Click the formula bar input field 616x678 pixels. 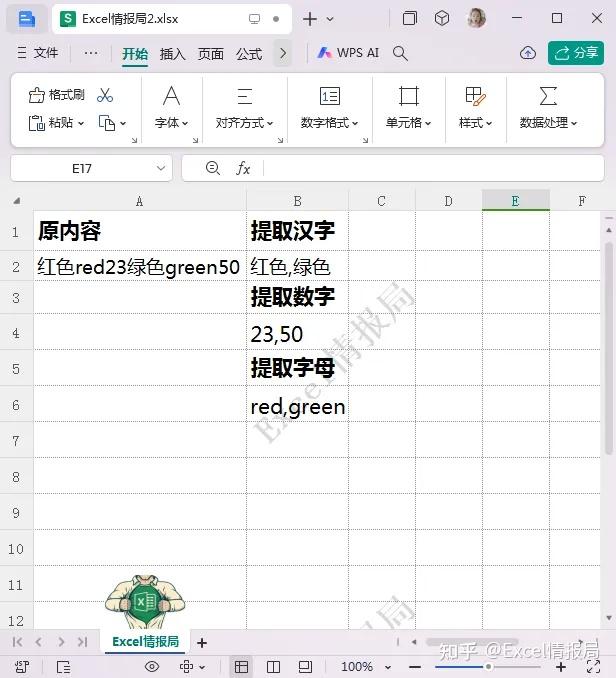tap(432, 168)
